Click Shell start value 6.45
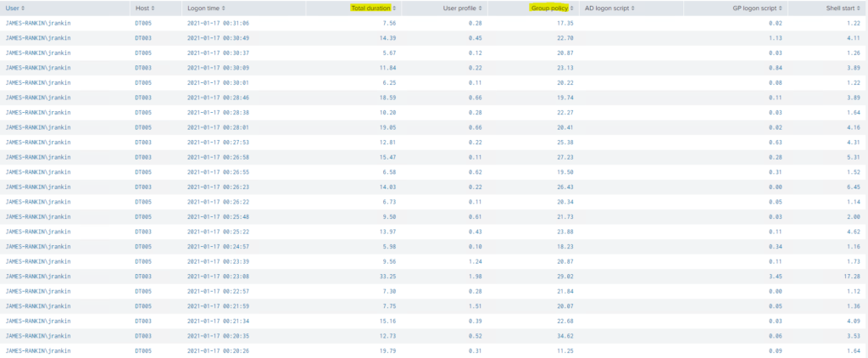This screenshot has height=358, width=868. (x=853, y=187)
